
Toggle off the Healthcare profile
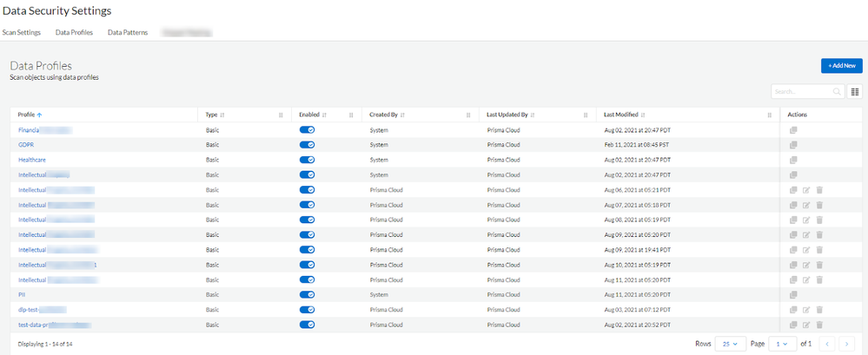(x=307, y=160)
